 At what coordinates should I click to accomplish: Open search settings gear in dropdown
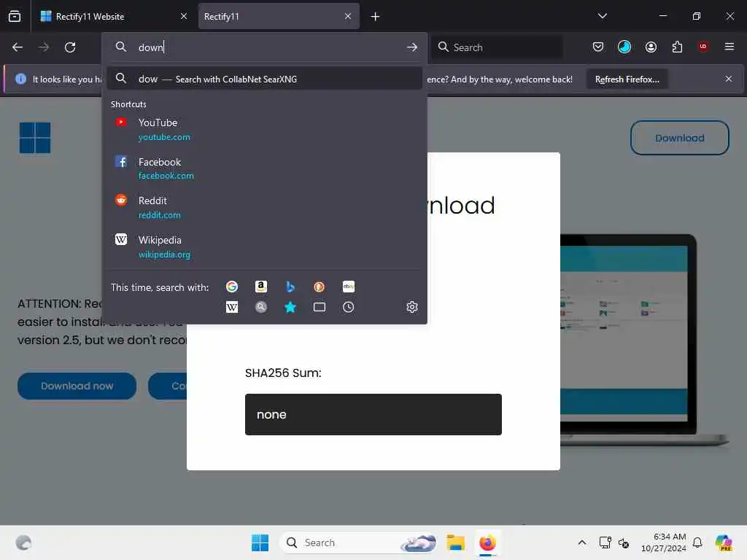(x=412, y=307)
